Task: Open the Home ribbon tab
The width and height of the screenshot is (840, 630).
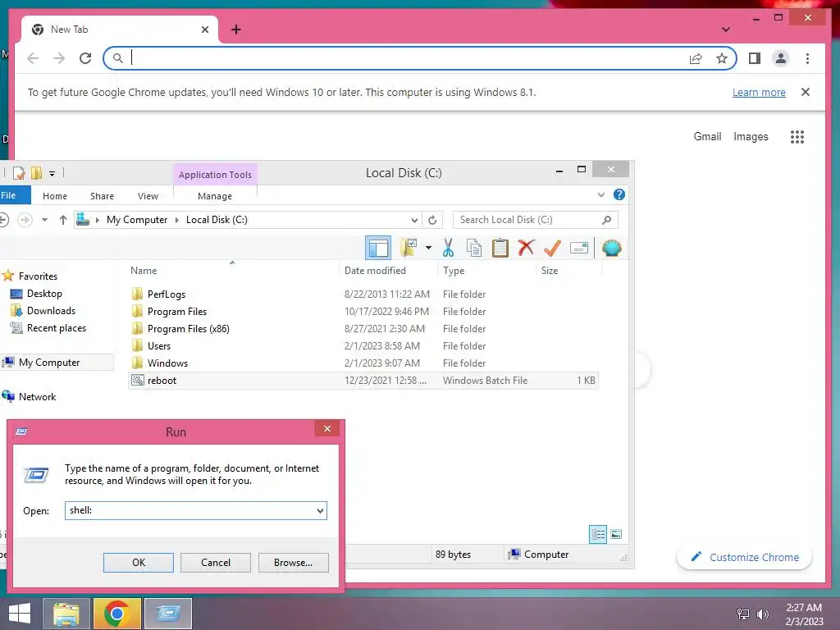Action: pyautogui.click(x=55, y=196)
